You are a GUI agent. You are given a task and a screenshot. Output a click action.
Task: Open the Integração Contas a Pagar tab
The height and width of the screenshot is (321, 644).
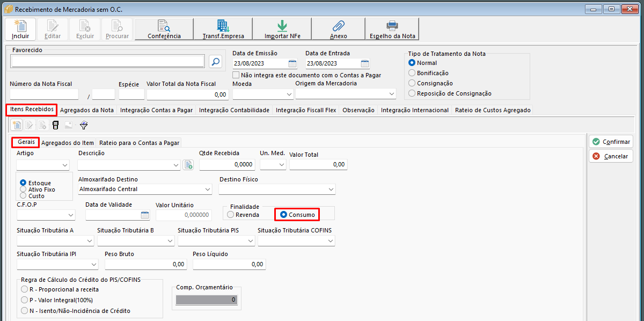tap(156, 110)
